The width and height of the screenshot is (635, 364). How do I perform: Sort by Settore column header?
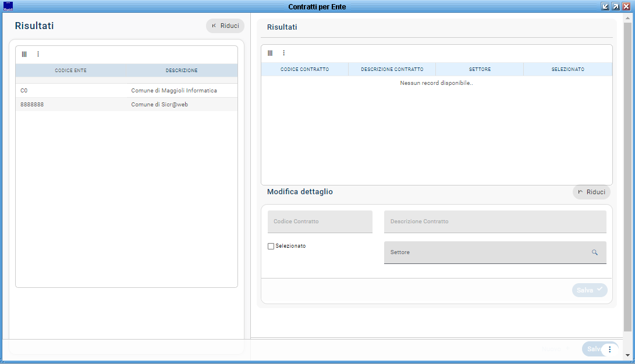[480, 69]
